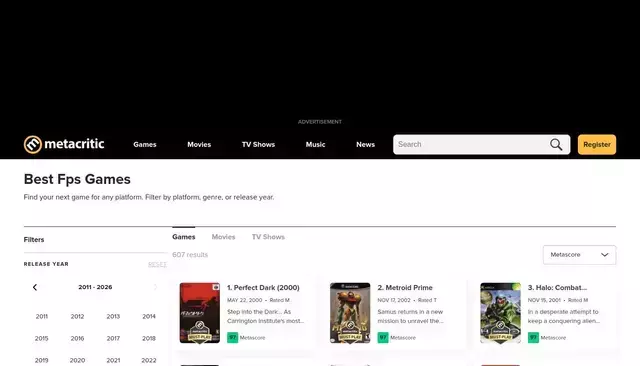Viewport: 640px width, 366px height.
Task: Click the '607 results' count text
Action: tap(190, 255)
